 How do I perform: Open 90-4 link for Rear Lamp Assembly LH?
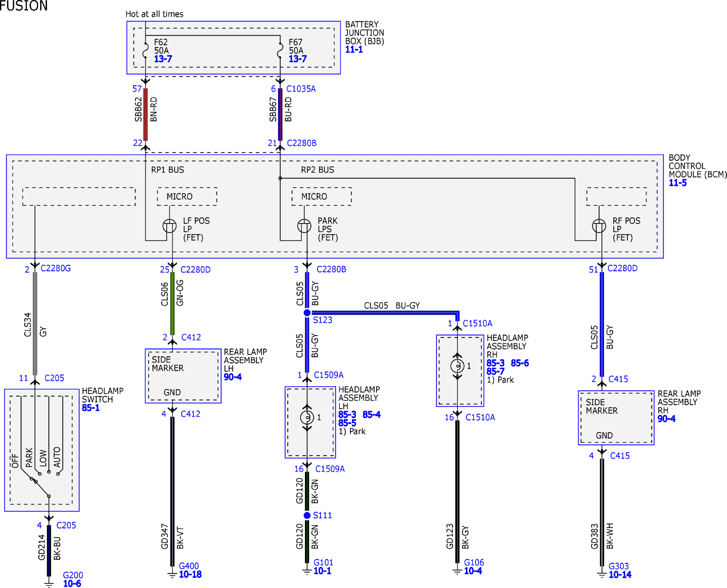click(232, 377)
